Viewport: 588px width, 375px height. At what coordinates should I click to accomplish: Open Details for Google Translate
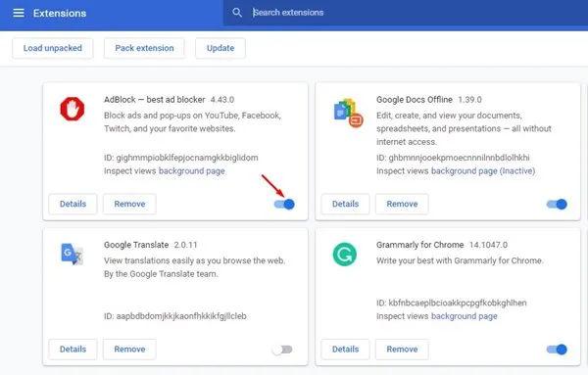pyautogui.click(x=73, y=350)
